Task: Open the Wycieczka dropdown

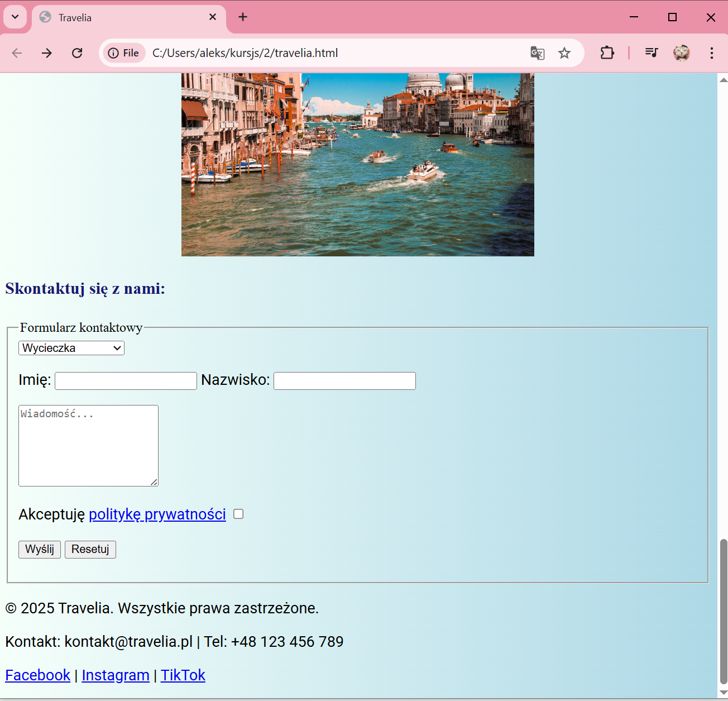Action: [71, 348]
